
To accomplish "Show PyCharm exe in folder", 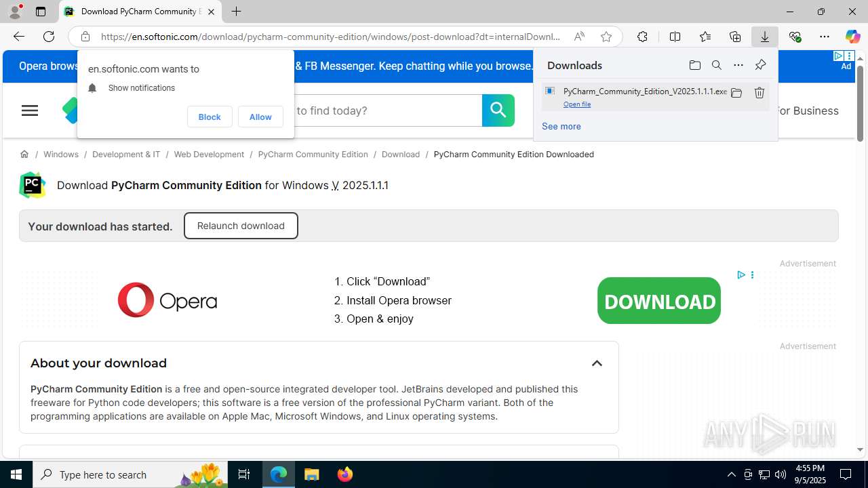I will 736,93.
